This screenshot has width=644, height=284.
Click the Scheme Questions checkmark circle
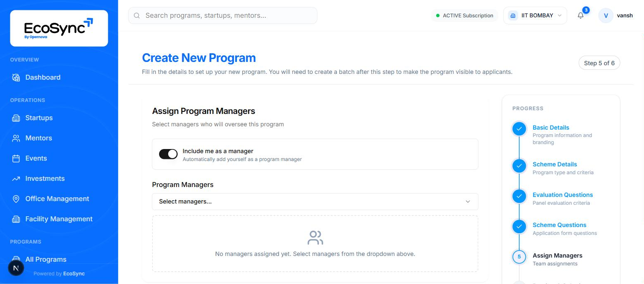coord(519,226)
